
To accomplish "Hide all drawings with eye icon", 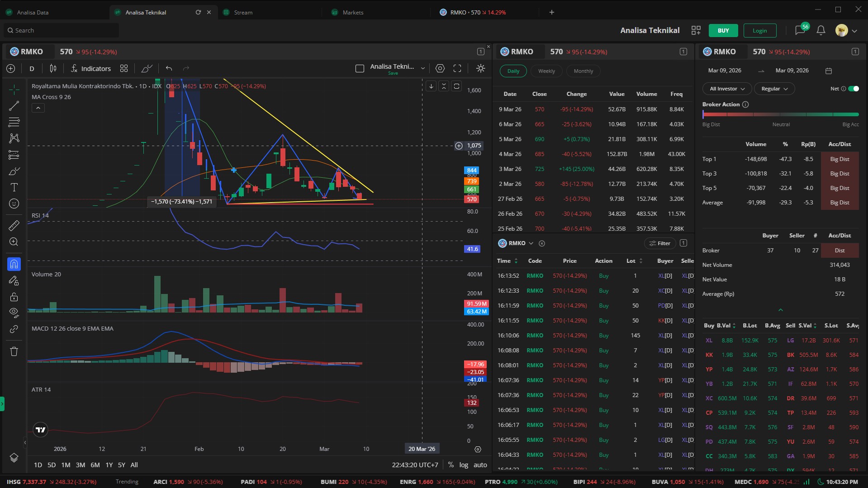I will coord(14,312).
